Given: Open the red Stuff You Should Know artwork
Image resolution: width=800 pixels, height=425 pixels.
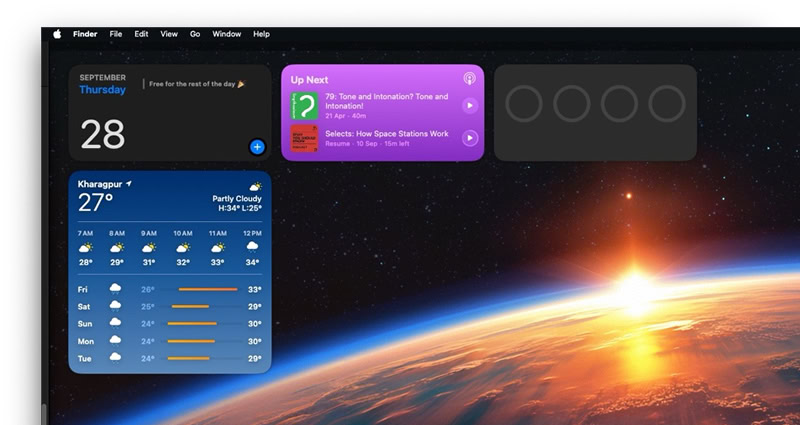Looking at the screenshot, I should [305, 138].
